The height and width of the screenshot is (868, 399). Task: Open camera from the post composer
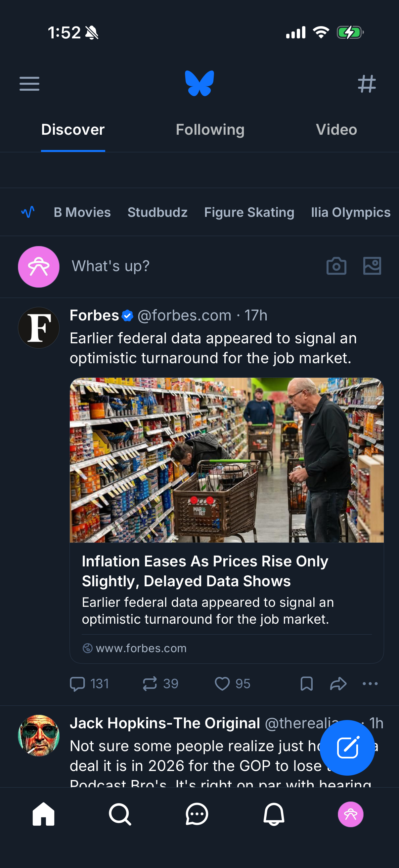coord(336,266)
